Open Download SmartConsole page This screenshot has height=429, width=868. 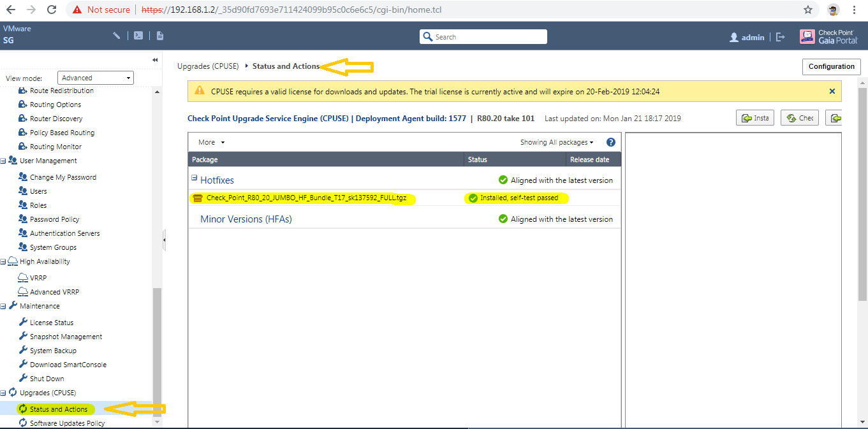(68, 365)
